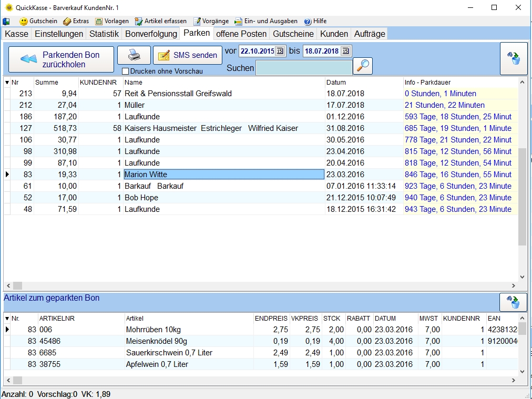Open the calendar picker for the bis date
This screenshot has height=399, width=532.
click(x=345, y=51)
